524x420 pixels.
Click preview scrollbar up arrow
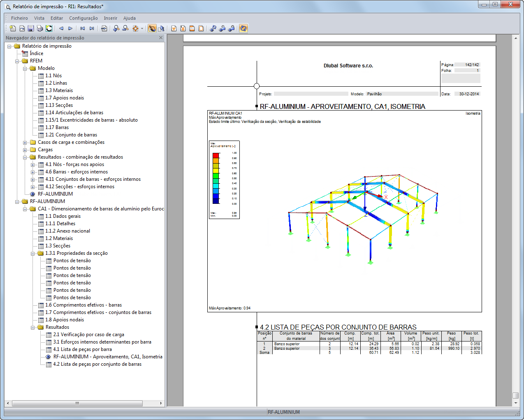pyautogui.click(x=515, y=38)
